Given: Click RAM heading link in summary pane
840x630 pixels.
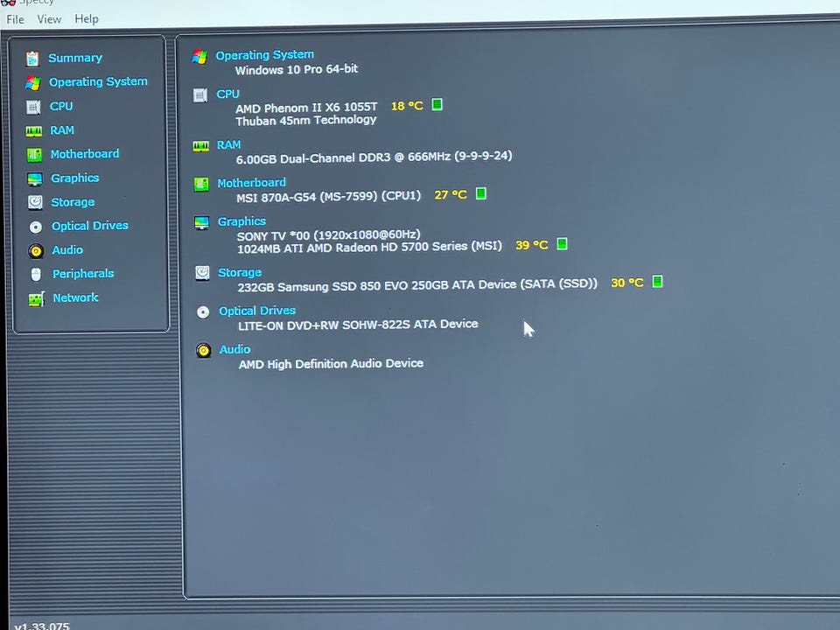Looking at the screenshot, I should 228,144.
